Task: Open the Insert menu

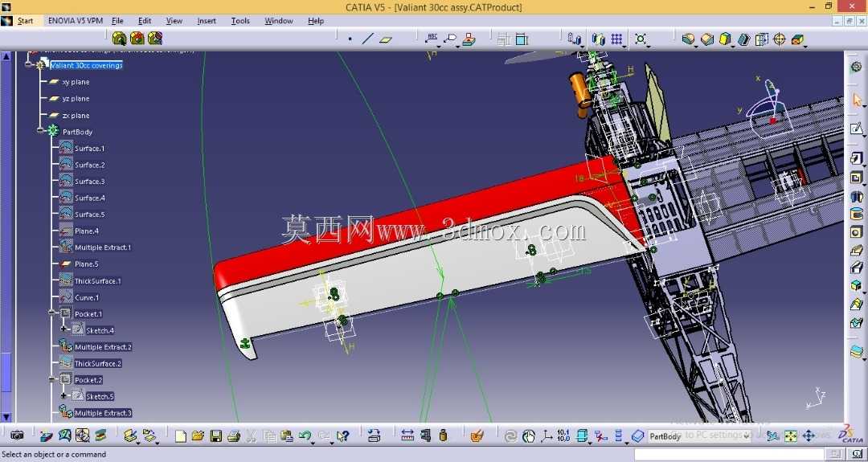Action: (x=207, y=21)
